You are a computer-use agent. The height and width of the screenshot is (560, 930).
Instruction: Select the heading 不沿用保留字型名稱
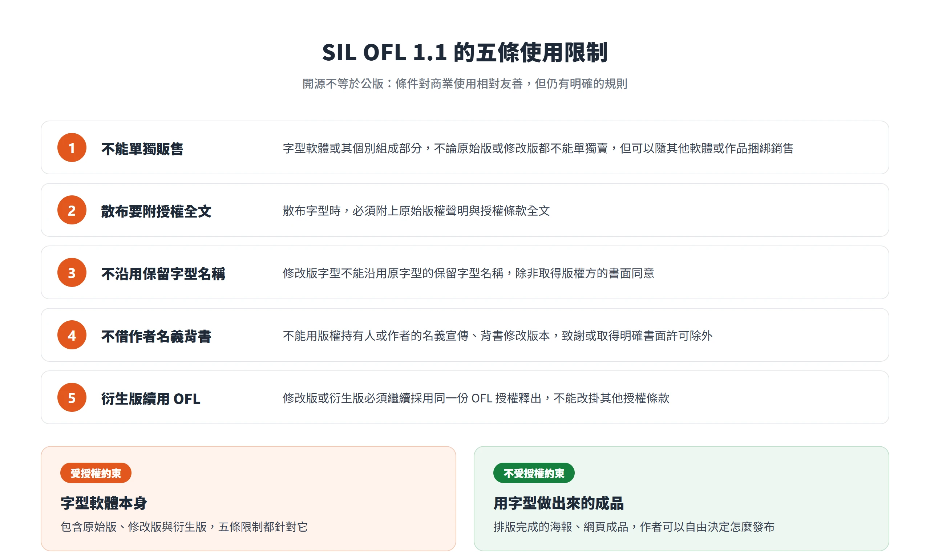point(163,273)
